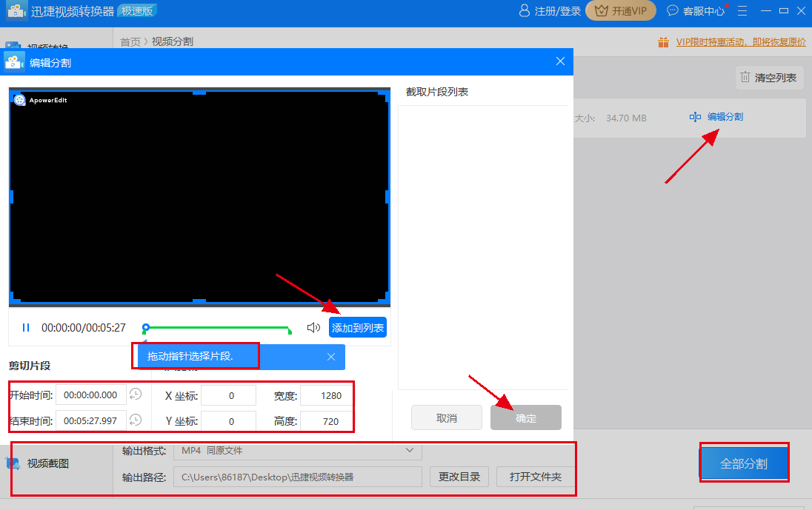
Task: Open the VIP限时特惠活动 promotion link
Action: [x=741, y=42]
